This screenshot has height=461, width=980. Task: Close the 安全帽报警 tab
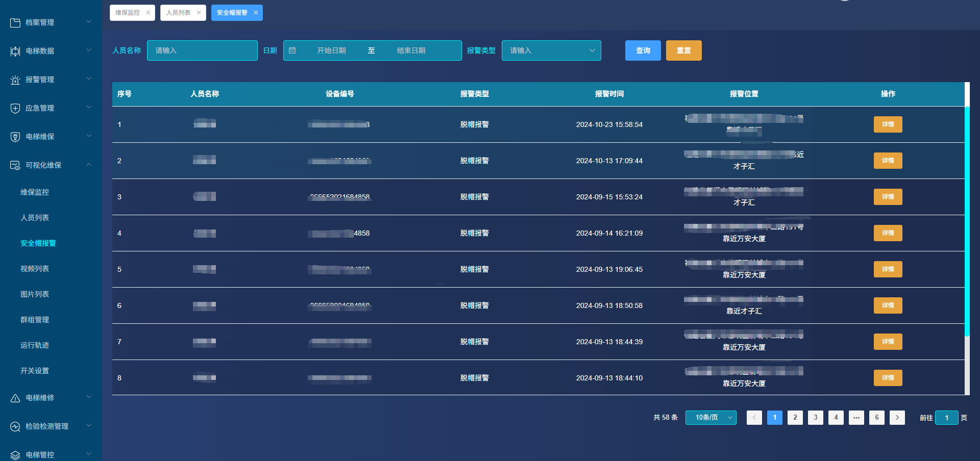256,13
